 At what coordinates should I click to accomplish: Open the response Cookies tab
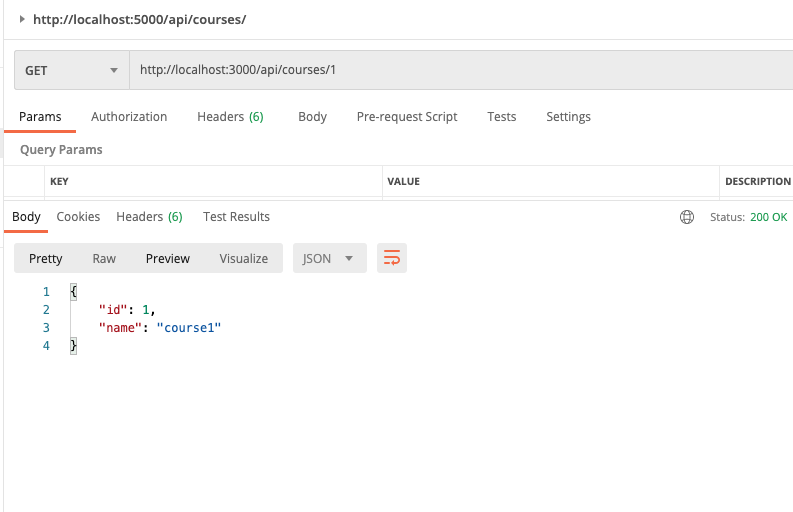[x=78, y=217]
